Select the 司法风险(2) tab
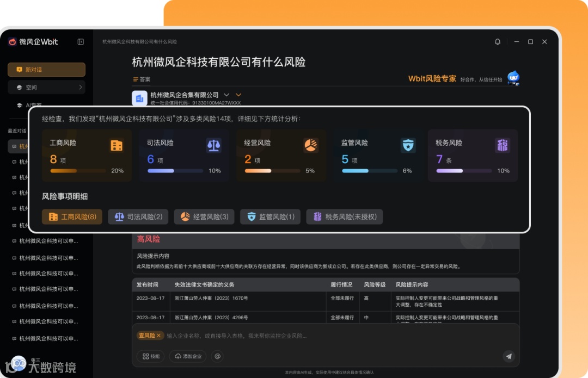588x378 pixels. 138,216
